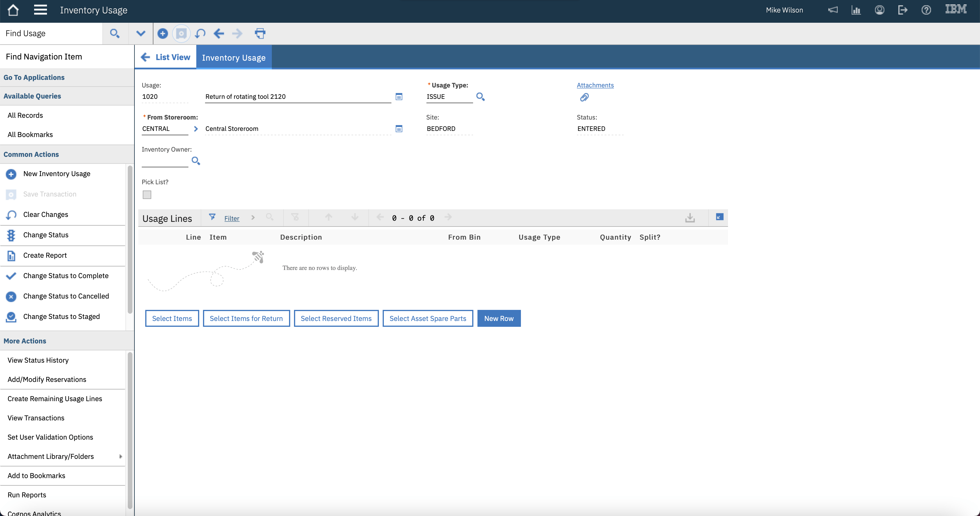The image size is (980, 516).
Task: Toggle select all rows in Usage Lines
Action: (719, 217)
